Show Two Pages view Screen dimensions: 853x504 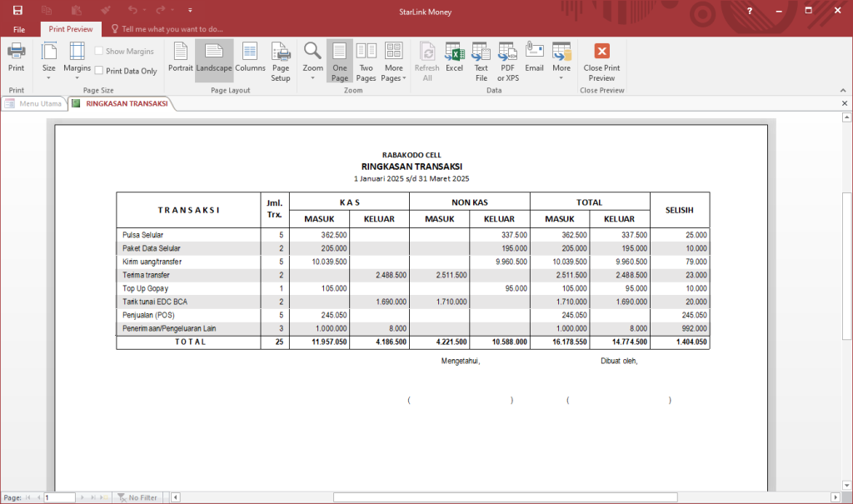coord(367,62)
